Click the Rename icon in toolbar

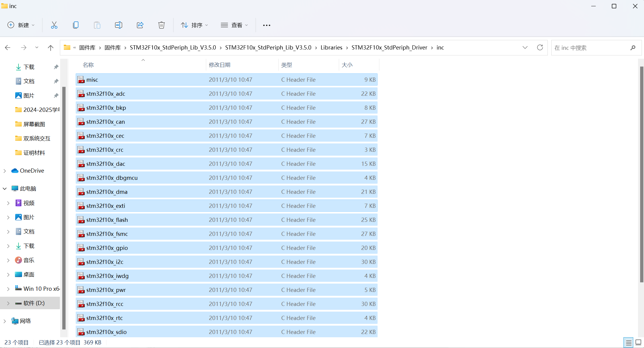tap(119, 25)
